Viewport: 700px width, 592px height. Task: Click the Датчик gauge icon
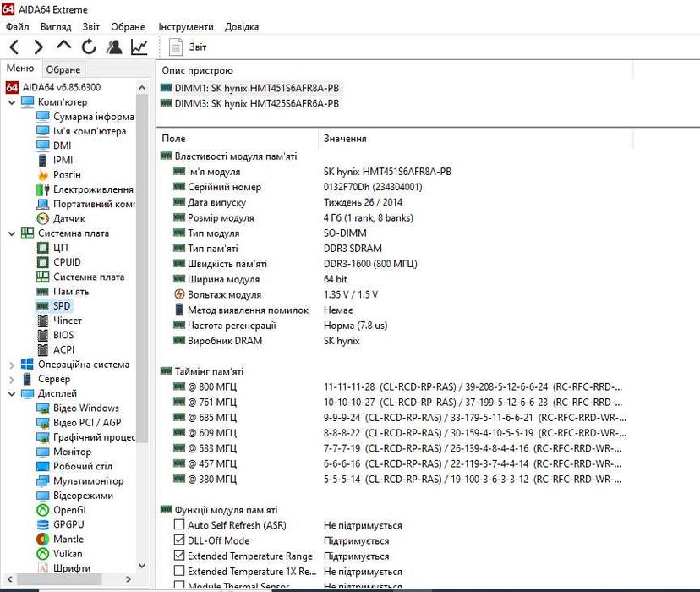[43, 219]
